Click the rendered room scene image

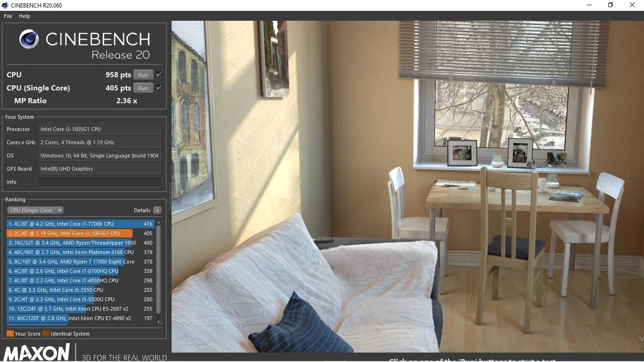click(407, 186)
